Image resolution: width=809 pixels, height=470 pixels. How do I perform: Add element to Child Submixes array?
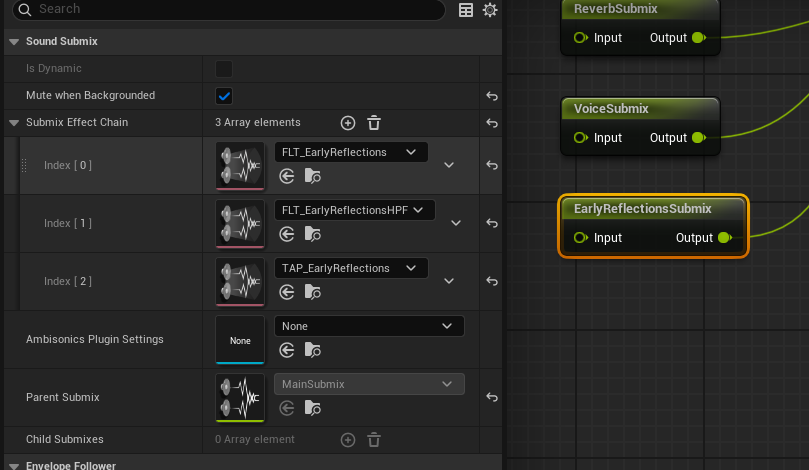[348, 440]
